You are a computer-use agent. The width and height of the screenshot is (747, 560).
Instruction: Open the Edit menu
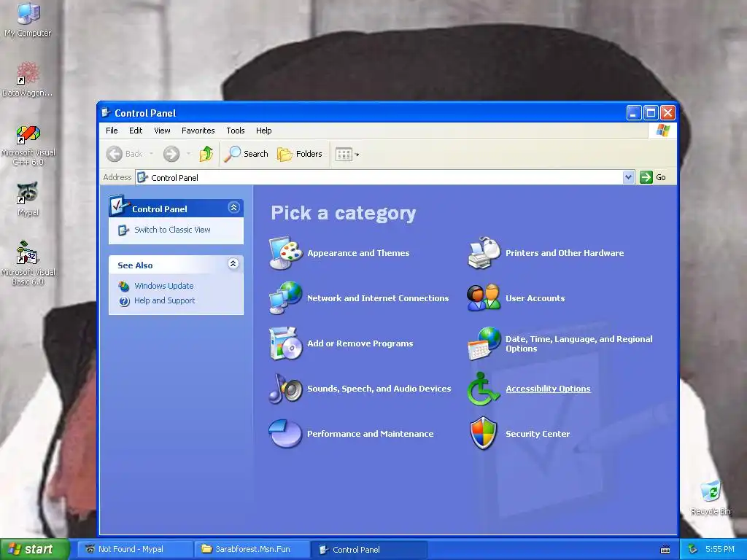136,131
